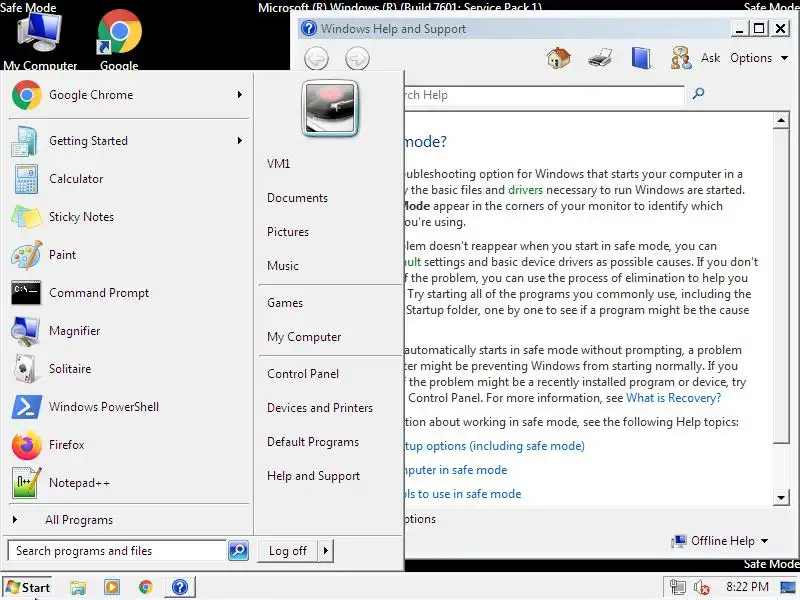
Task: Open Default Programs
Action: coord(313,442)
